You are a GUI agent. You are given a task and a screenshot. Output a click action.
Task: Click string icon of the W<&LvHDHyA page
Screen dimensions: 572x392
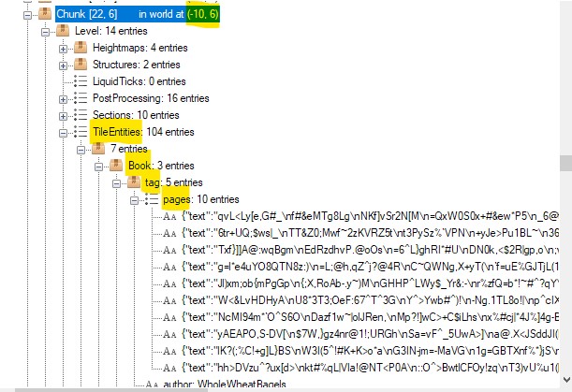point(169,301)
